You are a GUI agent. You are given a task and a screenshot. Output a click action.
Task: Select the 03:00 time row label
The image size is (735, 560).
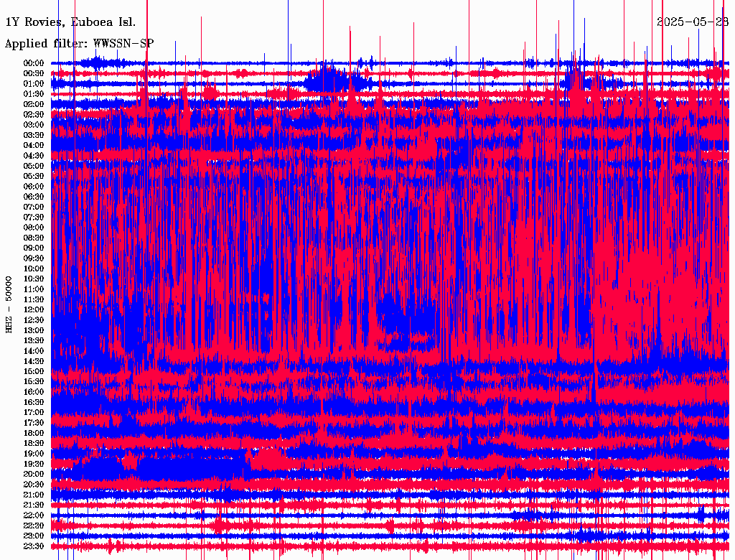coord(34,125)
